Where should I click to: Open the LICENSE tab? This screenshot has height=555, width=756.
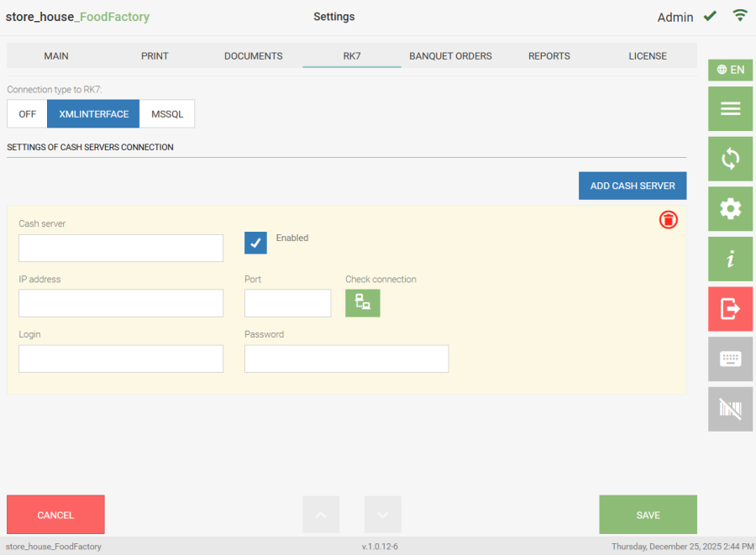tap(648, 56)
